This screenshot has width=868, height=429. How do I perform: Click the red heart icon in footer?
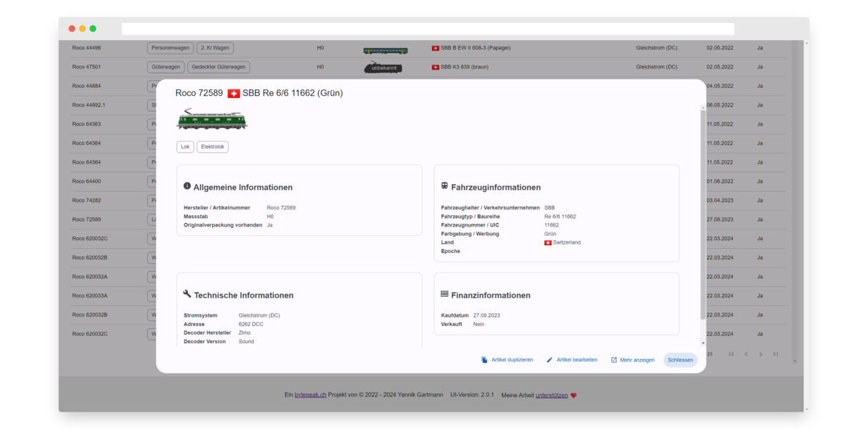pos(573,395)
